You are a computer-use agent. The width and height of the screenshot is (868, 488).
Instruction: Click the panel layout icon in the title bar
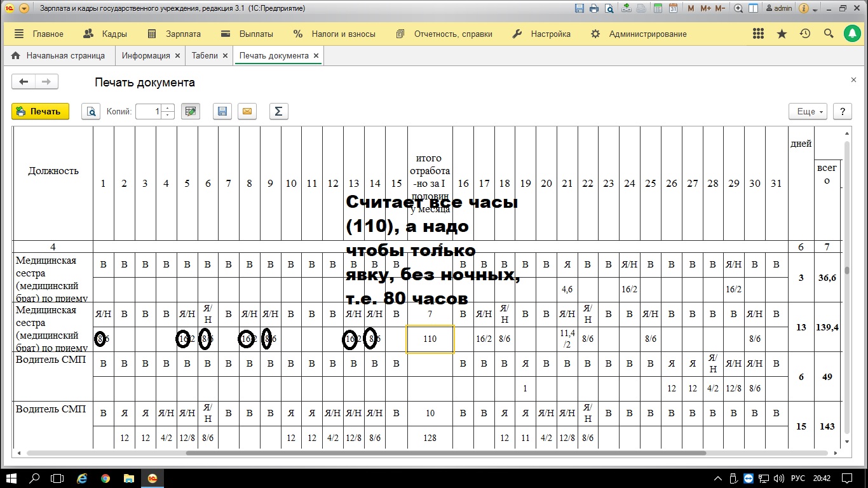tap(753, 8)
